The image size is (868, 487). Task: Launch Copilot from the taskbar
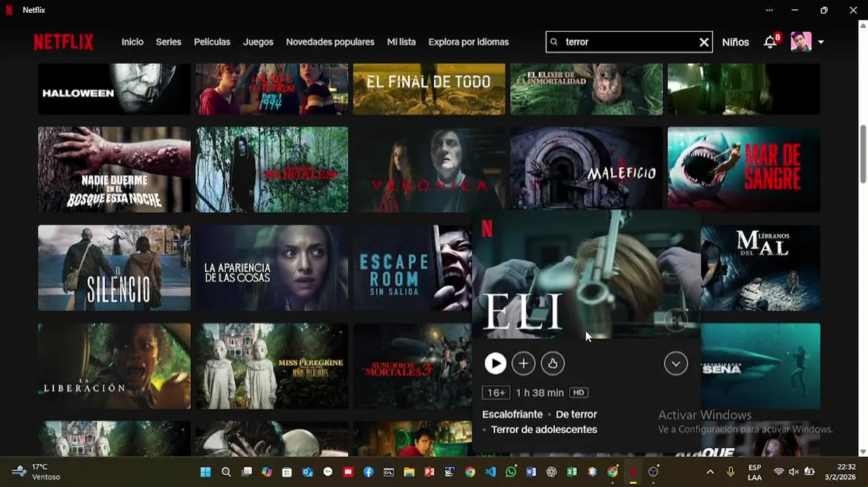[x=267, y=472]
